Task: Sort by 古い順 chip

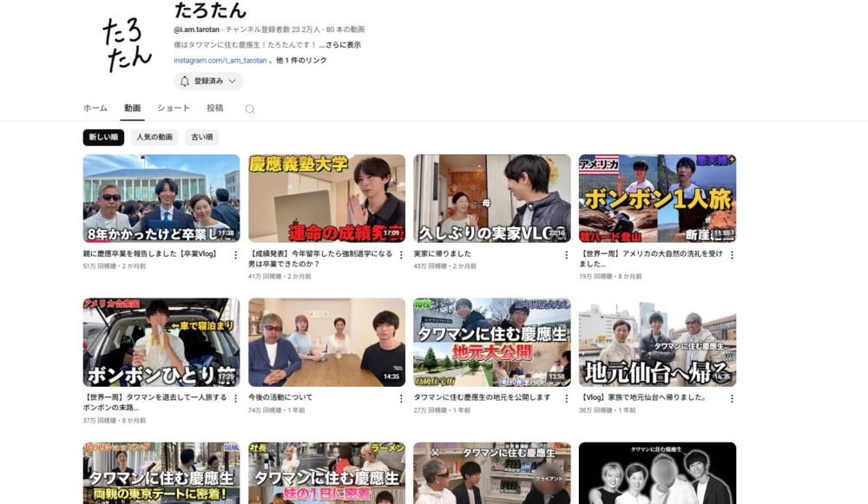Action: (202, 137)
